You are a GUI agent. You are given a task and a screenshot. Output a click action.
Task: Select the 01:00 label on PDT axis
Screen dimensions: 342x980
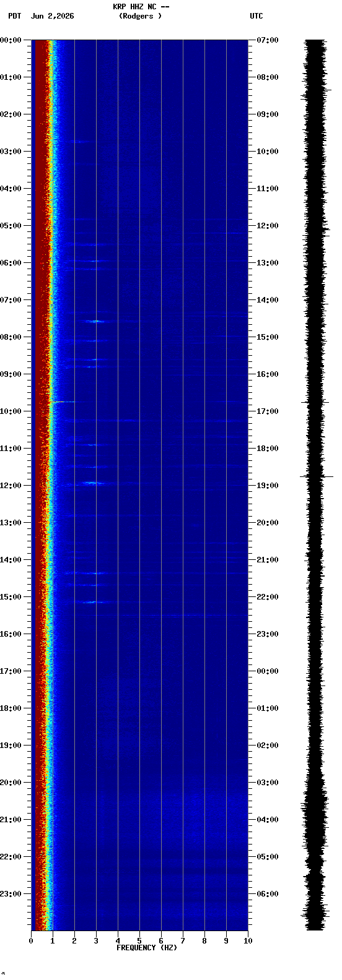point(12,77)
